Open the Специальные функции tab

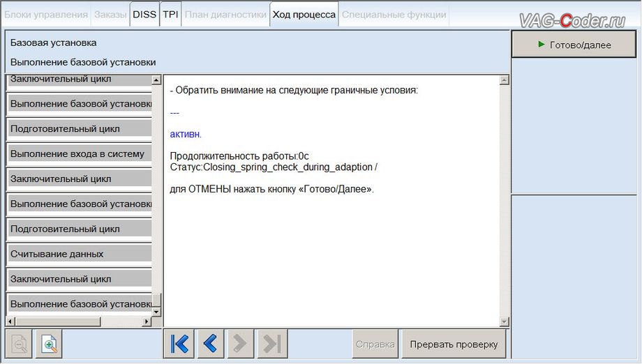pos(394,15)
